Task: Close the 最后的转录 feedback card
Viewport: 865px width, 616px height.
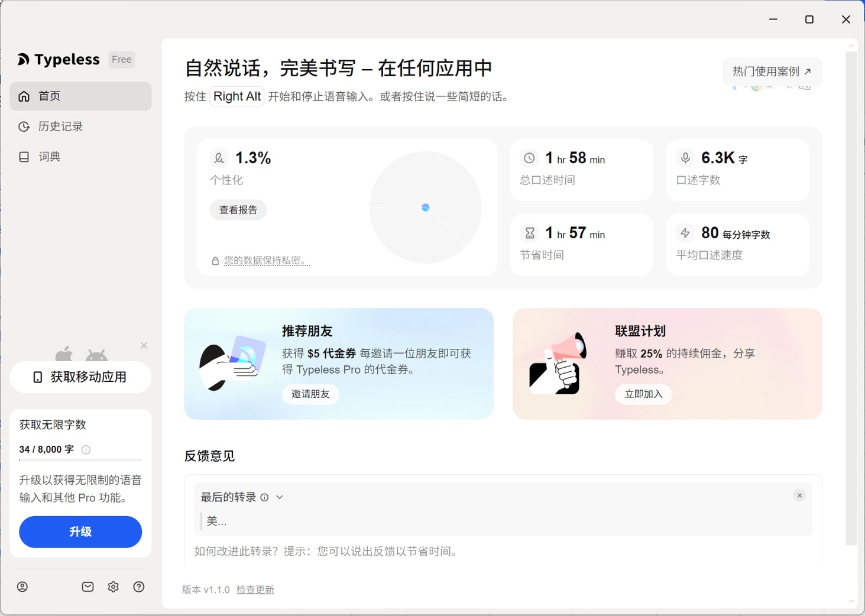Action: [799, 495]
